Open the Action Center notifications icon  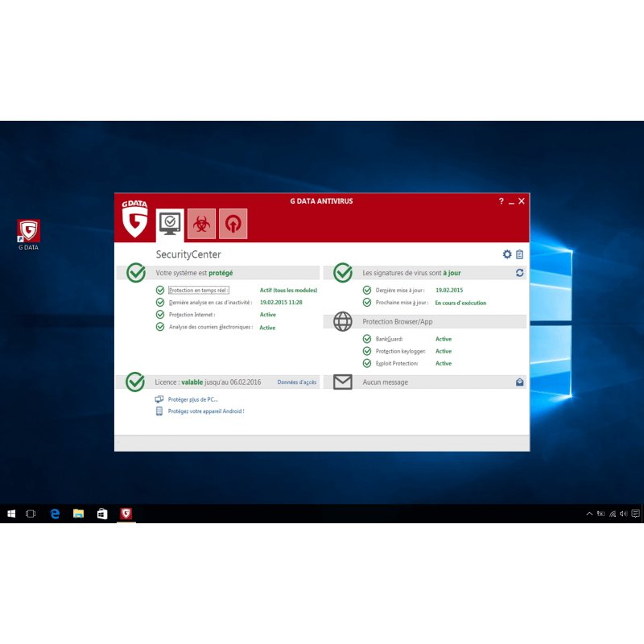[635, 514]
